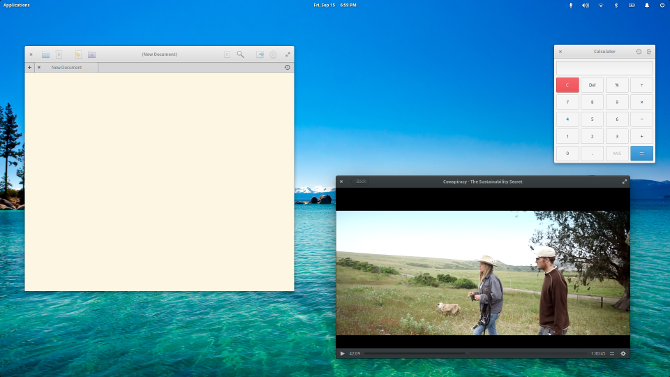Open the notifications indicator in the panel

pyautogui.click(x=647, y=5)
